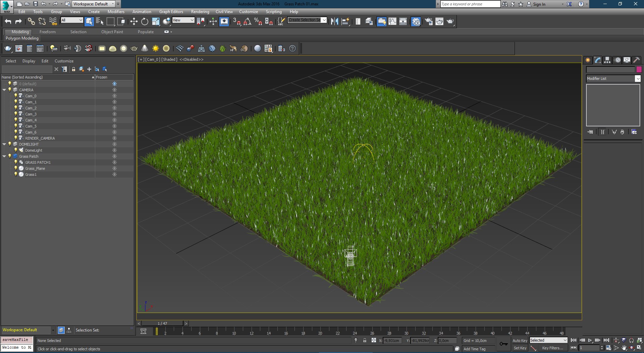The width and height of the screenshot is (644, 353).
Task: Toggle visibility bulb for Cam_3
Action: tap(15, 114)
